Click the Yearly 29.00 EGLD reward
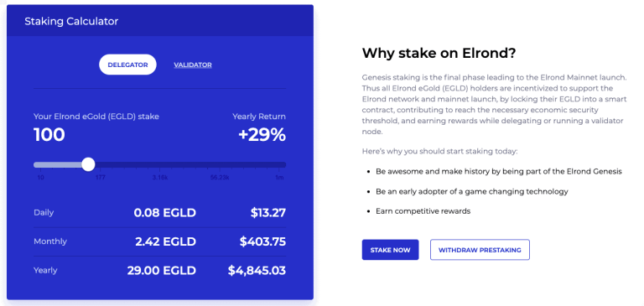Screen dimensions: 644x306 coord(161,271)
